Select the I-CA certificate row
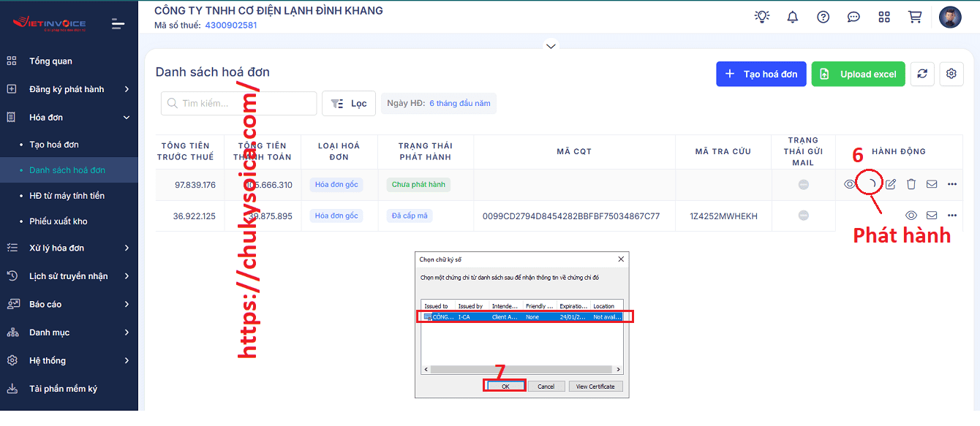 (x=522, y=317)
